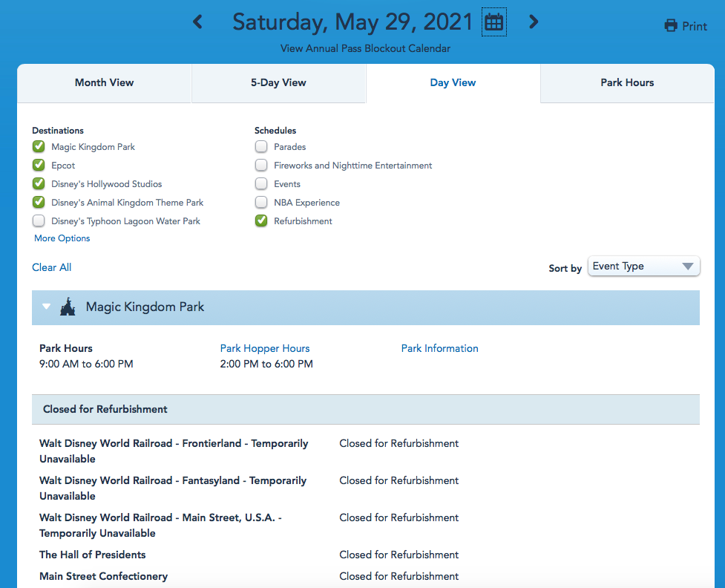Expand More Options under Destinations
Image resolution: width=725 pixels, height=588 pixels.
62,238
